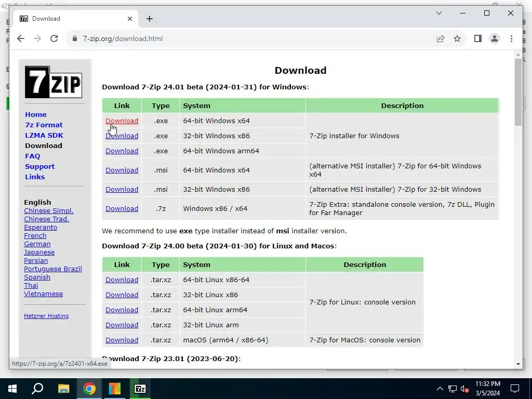
Task: Switch to Chrome in the taskbar
Action: click(x=89, y=389)
